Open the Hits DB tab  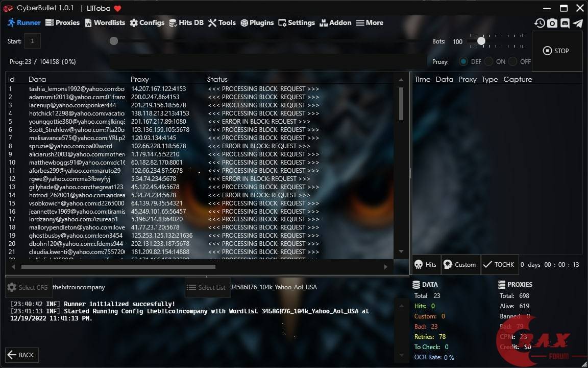[x=186, y=23]
